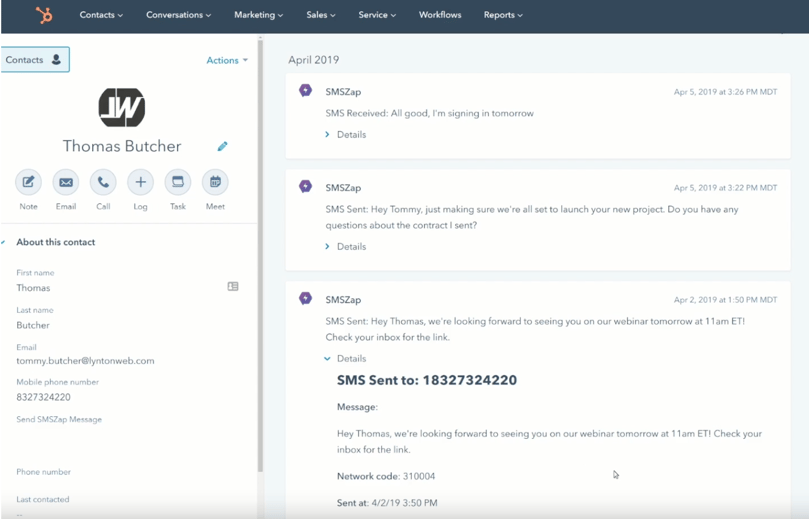The height and width of the screenshot is (519, 809).
Task: Click the Sent at: 4/2/19 3:50 PM line
Action: coord(387,502)
